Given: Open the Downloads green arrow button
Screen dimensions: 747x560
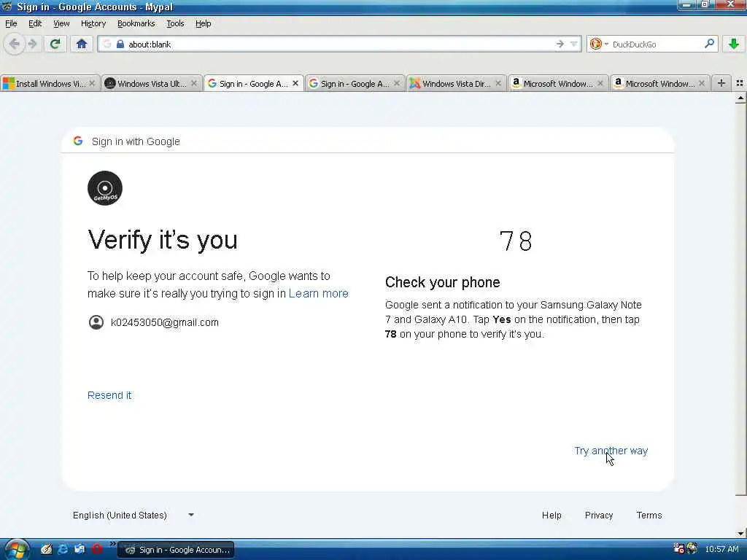Looking at the screenshot, I should coord(734,44).
